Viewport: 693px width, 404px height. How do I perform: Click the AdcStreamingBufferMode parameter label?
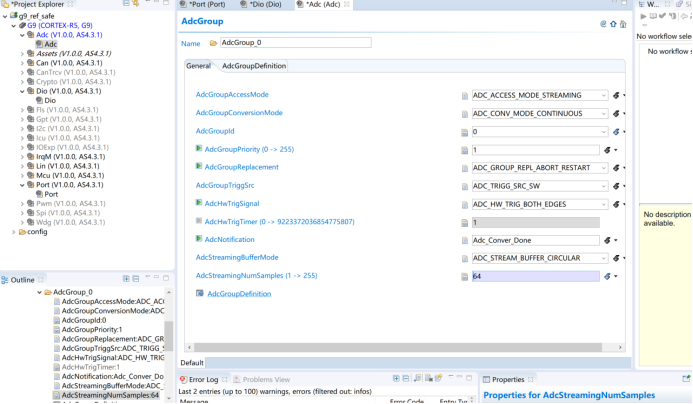[237, 257]
